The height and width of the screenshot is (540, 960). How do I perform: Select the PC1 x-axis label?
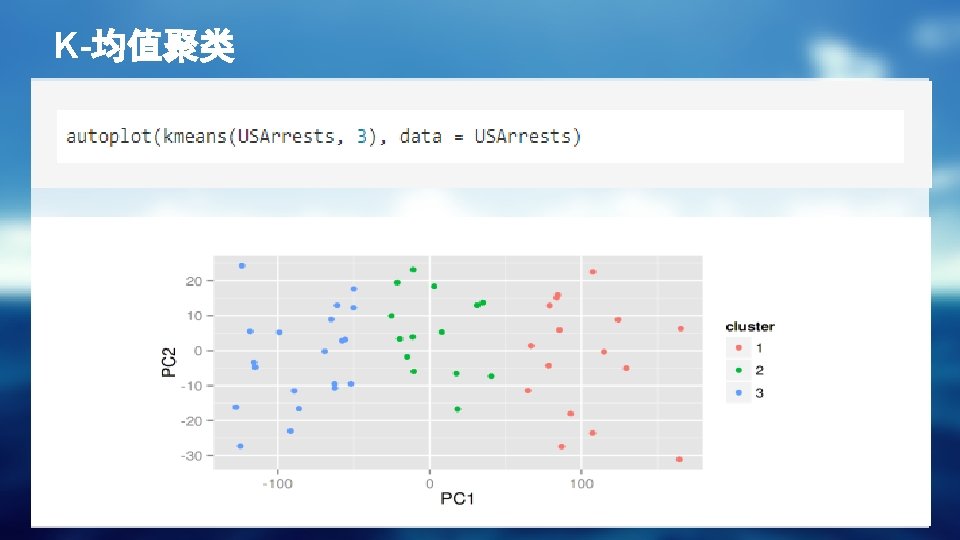click(x=456, y=498)
